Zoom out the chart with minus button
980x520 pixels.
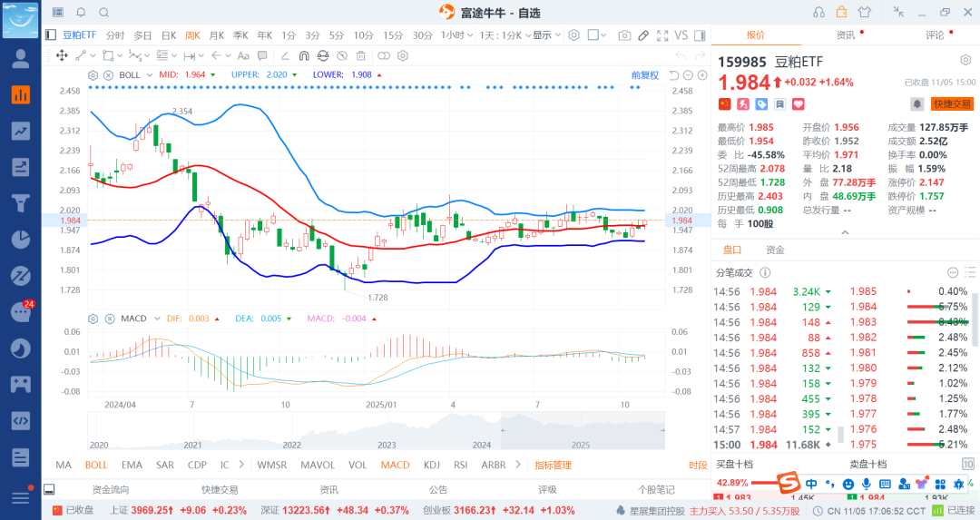pos(688,75)
